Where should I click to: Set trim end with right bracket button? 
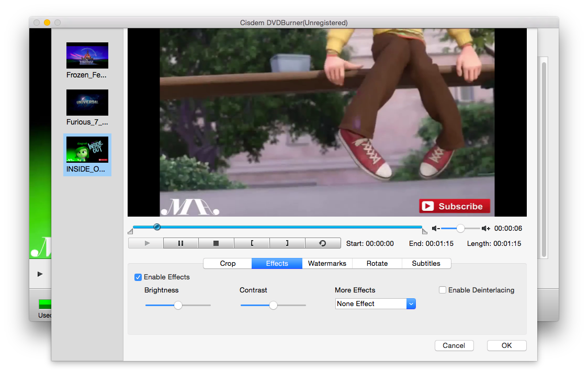(x=287, y=243)
